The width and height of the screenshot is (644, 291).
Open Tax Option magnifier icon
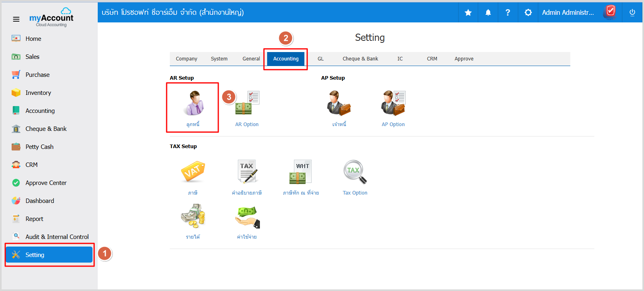tap(355, 172)
